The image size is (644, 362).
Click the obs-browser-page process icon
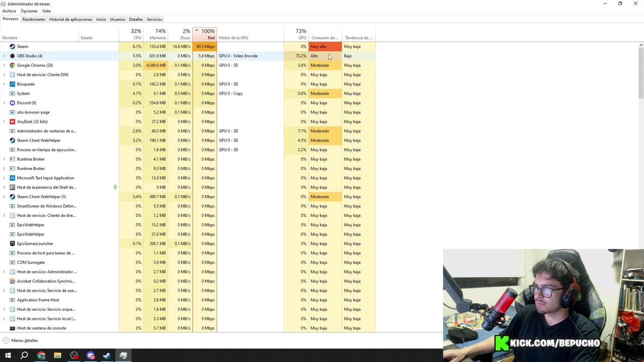(x=13, y=112)
